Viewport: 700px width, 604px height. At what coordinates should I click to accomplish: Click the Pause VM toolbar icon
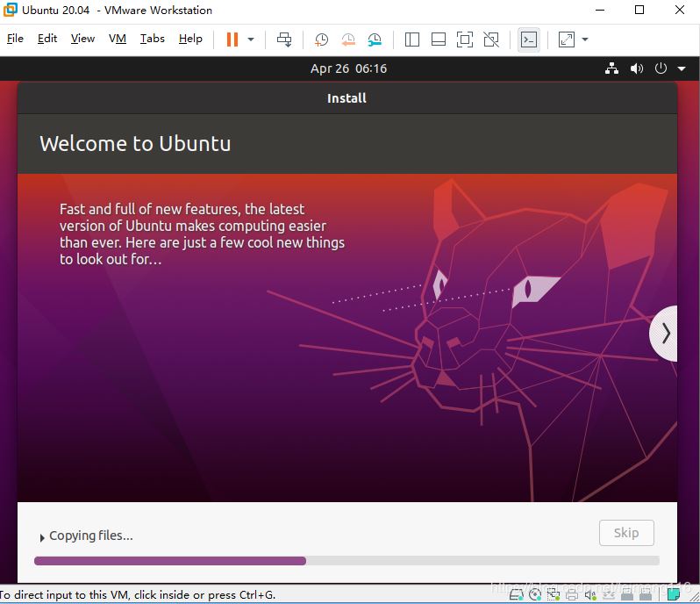(232, 40)
